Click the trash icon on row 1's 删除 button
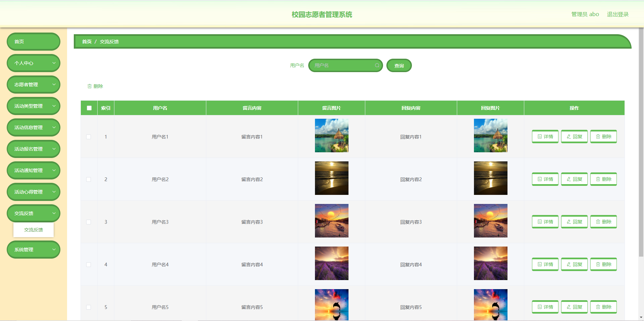 (598, 137)
